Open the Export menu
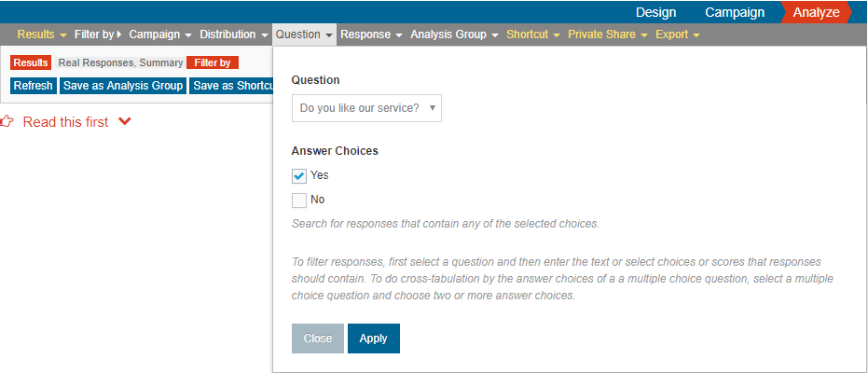The image size is (868, 373). pyautogui.click(x=678, y=35)
